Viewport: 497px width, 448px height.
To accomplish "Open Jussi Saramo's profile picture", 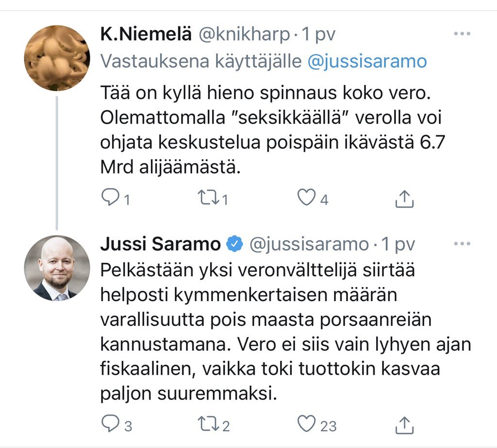I will pos(57,268).
